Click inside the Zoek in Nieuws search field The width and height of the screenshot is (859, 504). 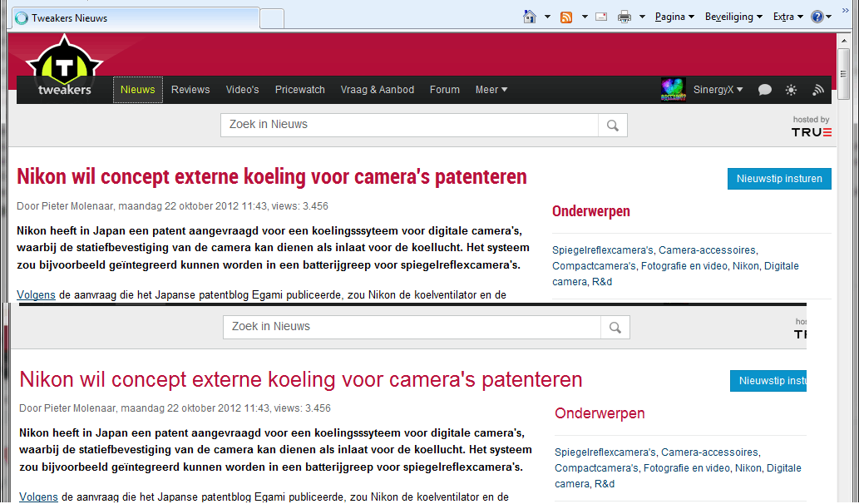click(x=399, y=125)
